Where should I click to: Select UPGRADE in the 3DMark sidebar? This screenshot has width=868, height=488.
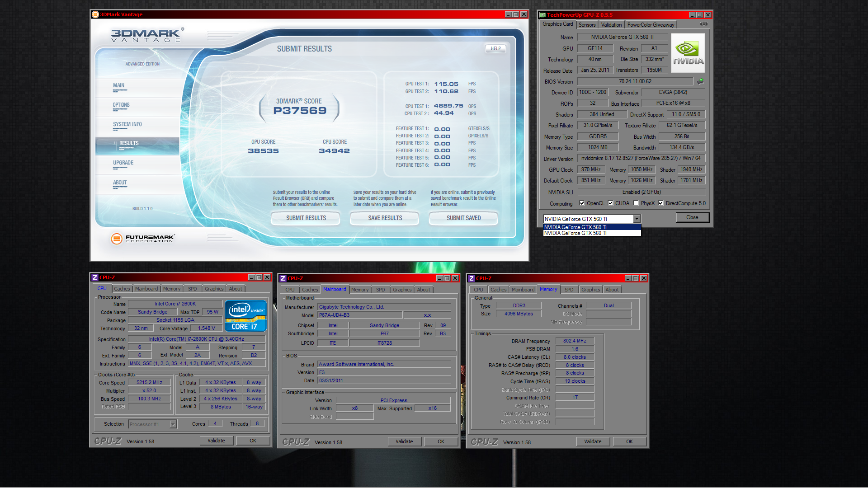137,165
